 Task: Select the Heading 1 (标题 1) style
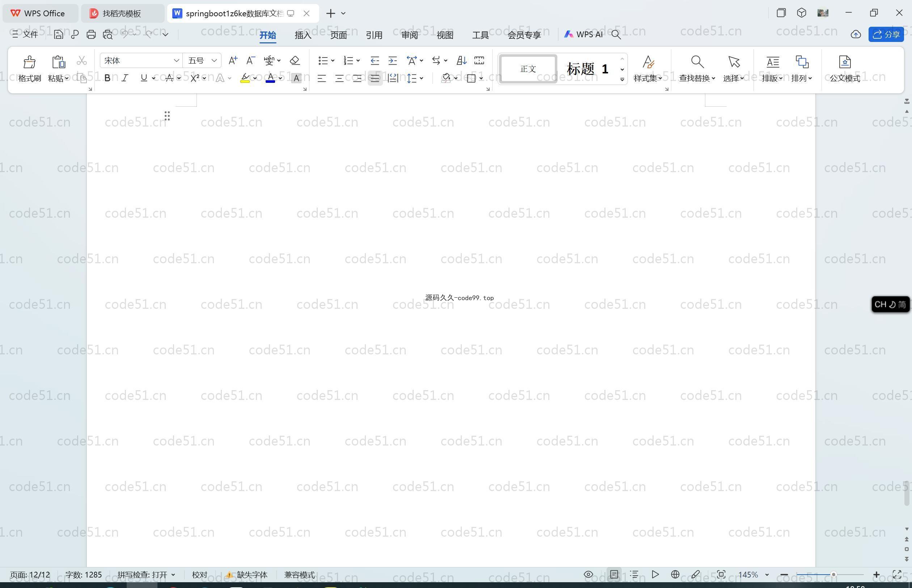coord(587,69)
